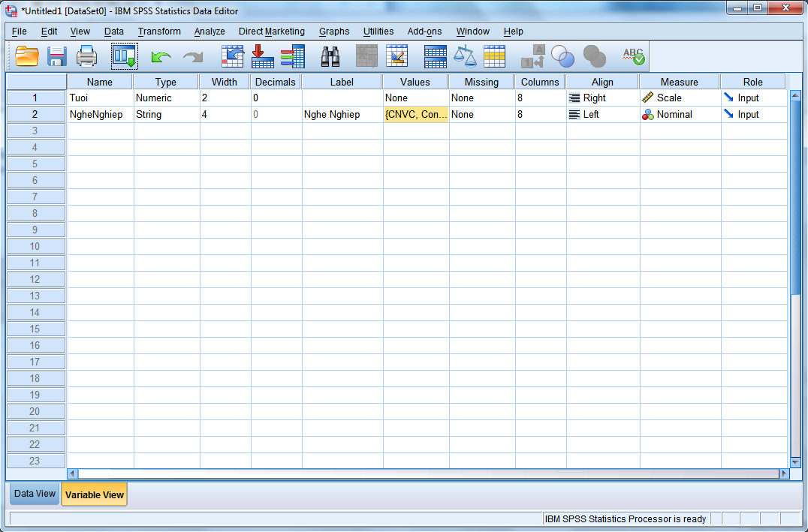This screenshot has width=808, height=532.
Task: Click the String type cell for NgheNghiep
Action: [167, 114]
